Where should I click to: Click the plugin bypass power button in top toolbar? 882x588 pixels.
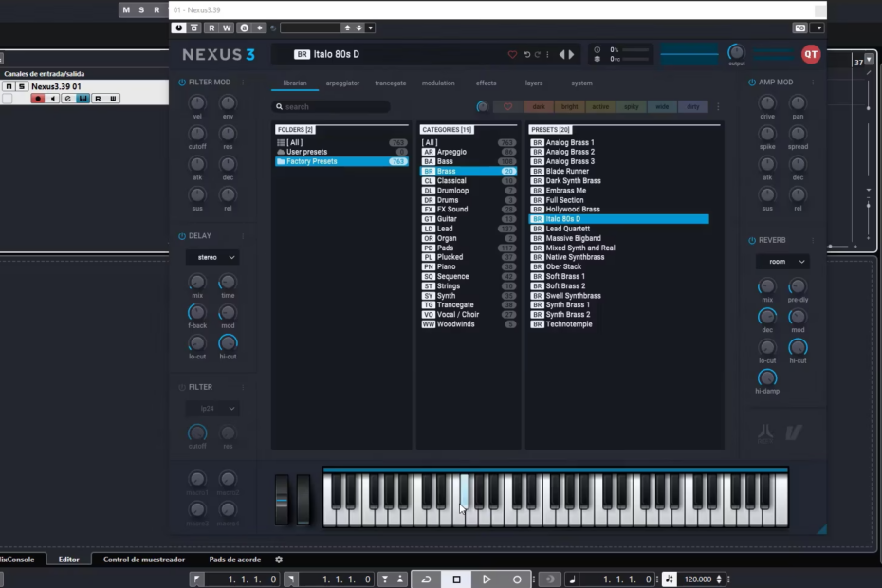pos(178,28)
